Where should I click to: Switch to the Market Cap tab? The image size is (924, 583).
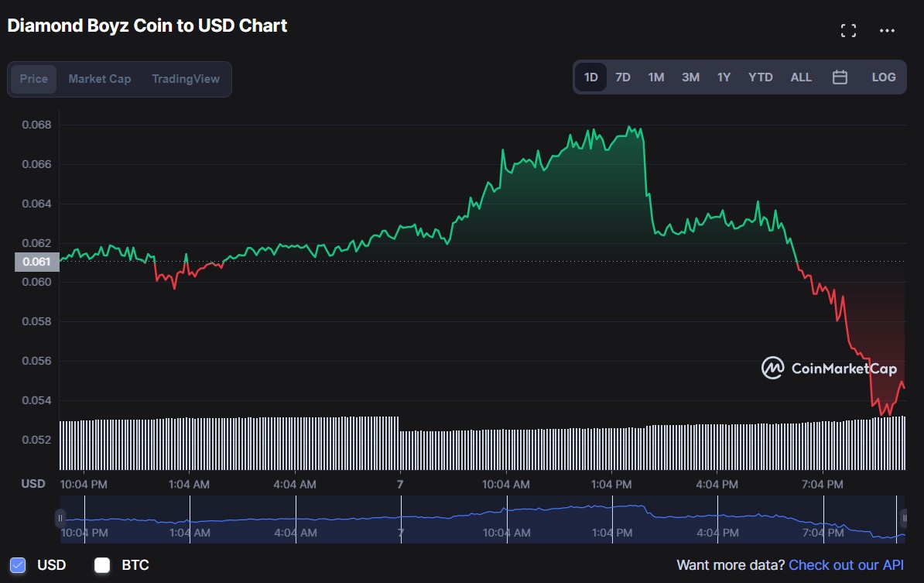coord(100,79)
